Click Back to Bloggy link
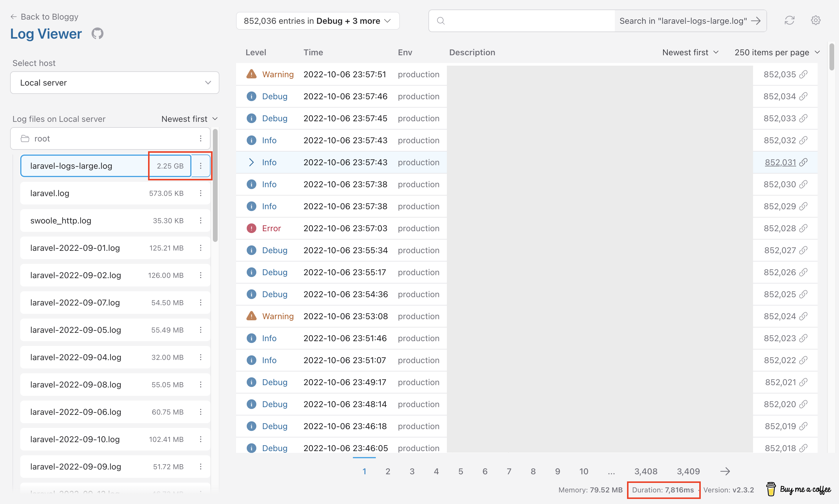The height and width of the screenshot is (504, 839). click(44, 17)
